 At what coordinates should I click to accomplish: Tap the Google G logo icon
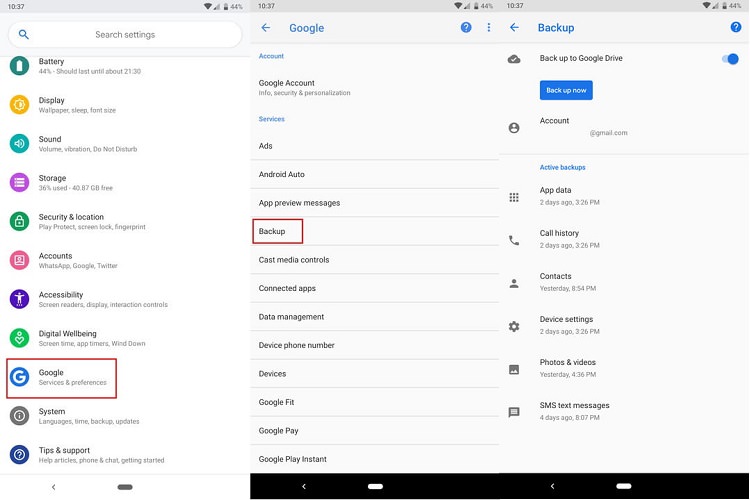pos(19,377)
